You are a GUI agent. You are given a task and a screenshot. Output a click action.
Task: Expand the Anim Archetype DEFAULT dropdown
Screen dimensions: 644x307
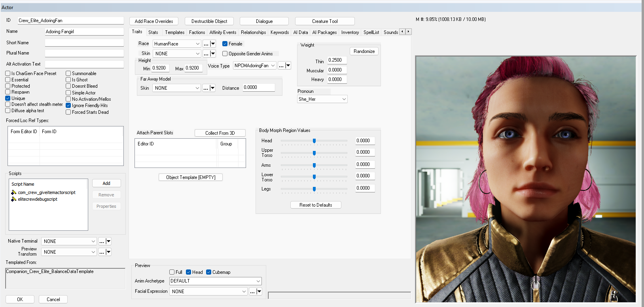point(216,281)
